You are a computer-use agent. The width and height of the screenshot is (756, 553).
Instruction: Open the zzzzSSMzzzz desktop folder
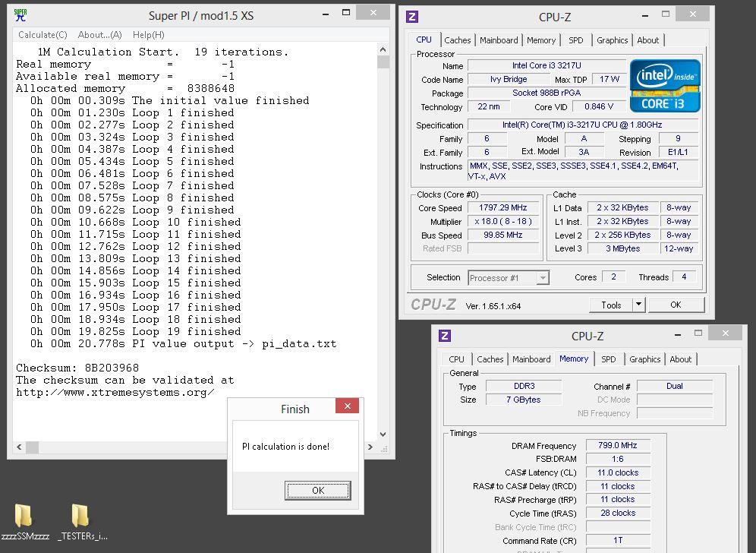pyautogui.click(x=24, y=522)
